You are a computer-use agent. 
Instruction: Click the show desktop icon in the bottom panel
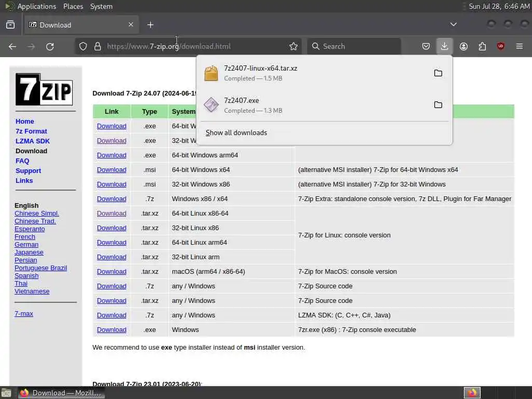6,393
